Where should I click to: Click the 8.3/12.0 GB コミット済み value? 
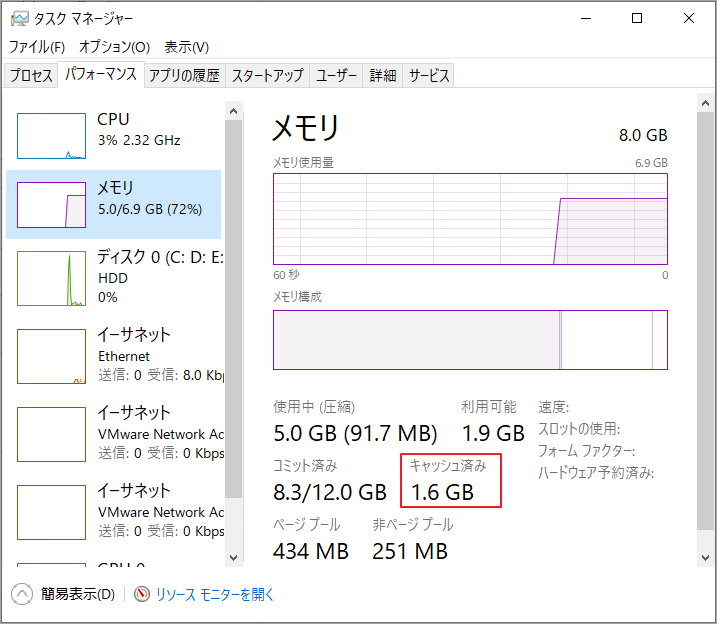330,492
